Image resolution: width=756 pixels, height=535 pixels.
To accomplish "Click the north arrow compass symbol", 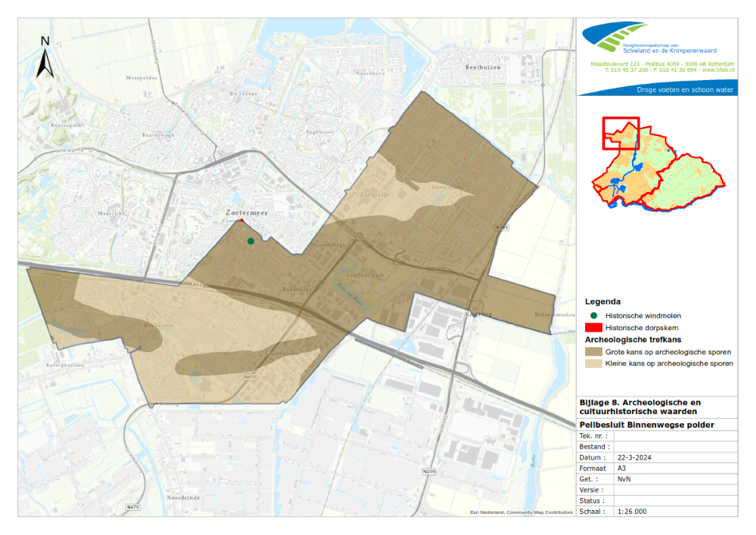I will (x=45, y=58).
